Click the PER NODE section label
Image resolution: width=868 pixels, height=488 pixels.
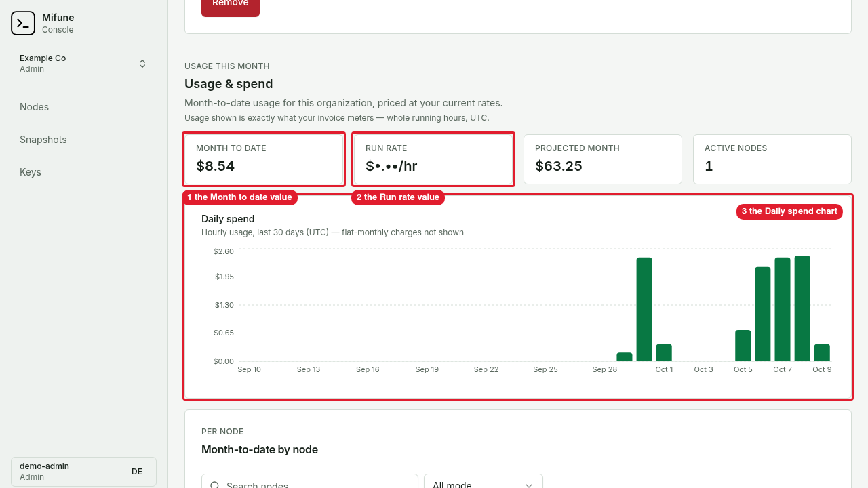click(222, 432)
